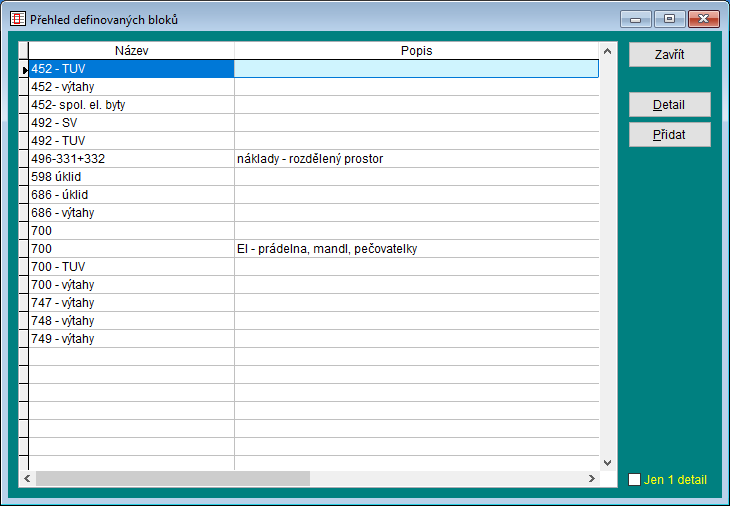Select the row 749 - výtahy
730x506 pixels.
[131, 339]
